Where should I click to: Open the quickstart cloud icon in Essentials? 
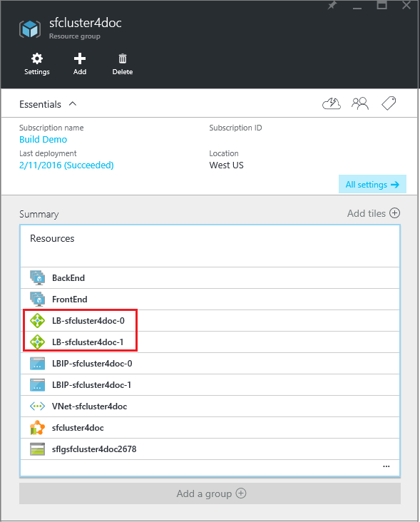332,104
